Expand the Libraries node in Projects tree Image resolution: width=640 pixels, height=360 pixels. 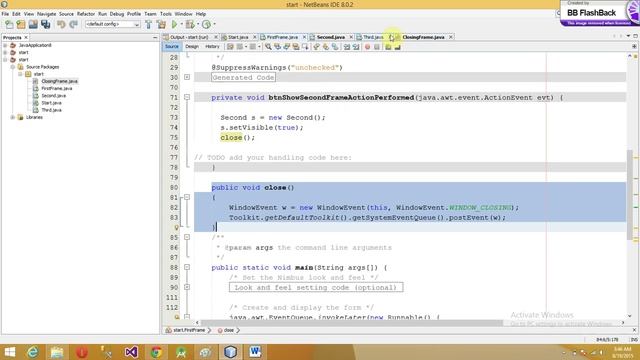(13, 117)
